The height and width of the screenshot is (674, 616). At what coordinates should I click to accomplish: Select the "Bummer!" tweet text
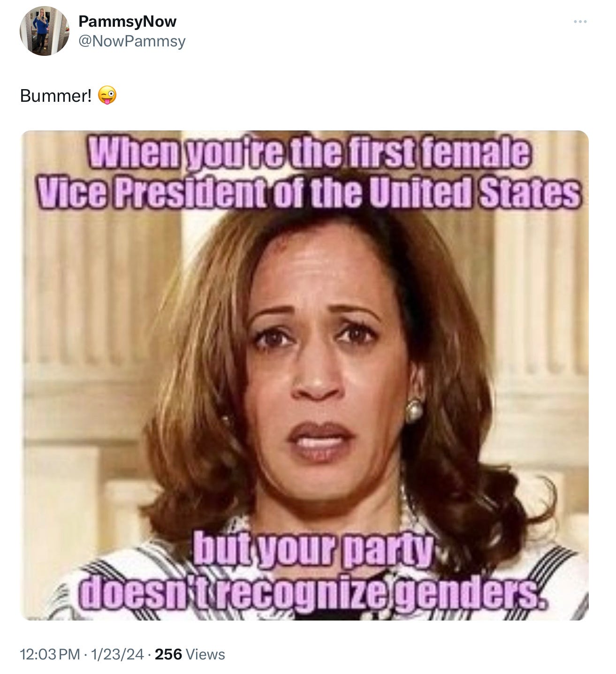[56, 96]
